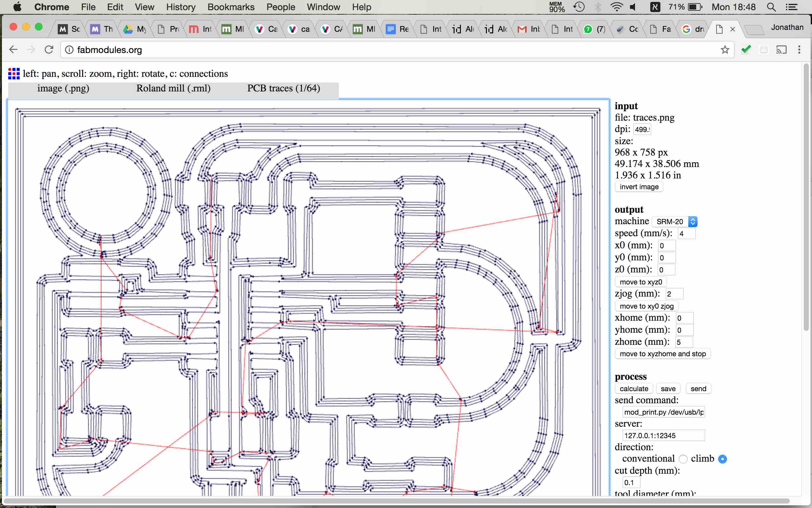The width and height of the screenshot is (812, 508).
Task: Click the toolpath preview canvas circle trace
Action: point(106,192)
